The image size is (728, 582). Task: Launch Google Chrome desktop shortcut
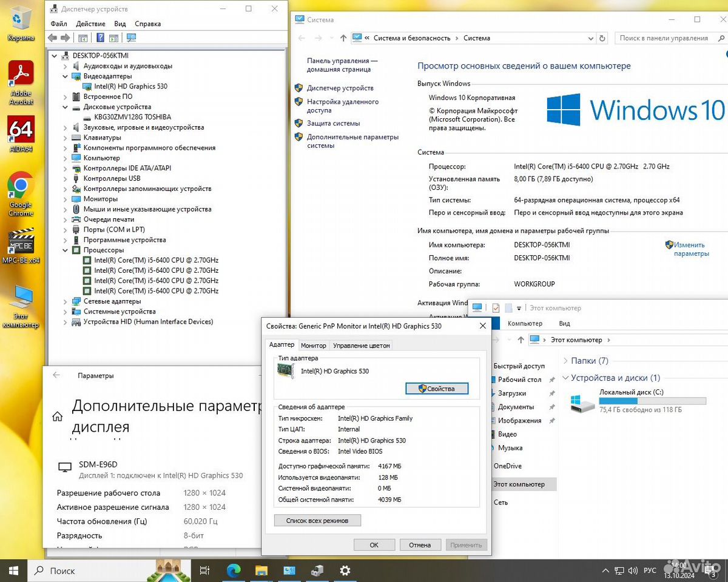pos(21,194)
